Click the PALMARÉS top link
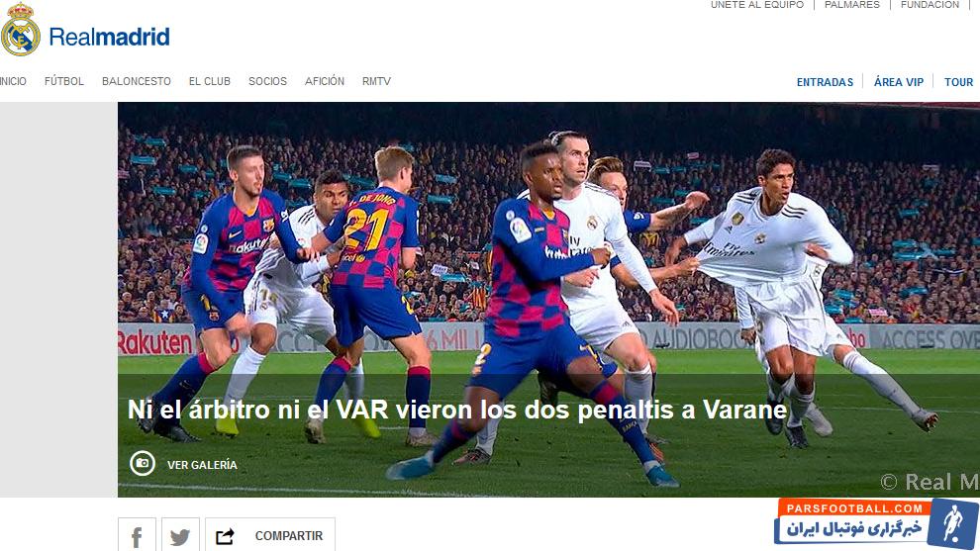 tap(852, 4)
